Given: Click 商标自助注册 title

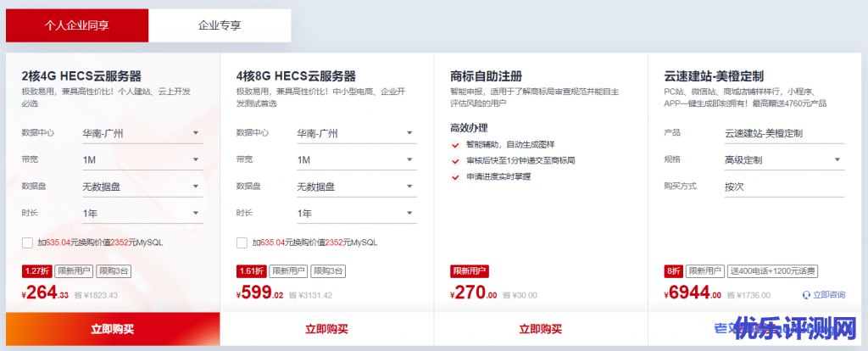Looking at the screenshot, I should [486, 76].
